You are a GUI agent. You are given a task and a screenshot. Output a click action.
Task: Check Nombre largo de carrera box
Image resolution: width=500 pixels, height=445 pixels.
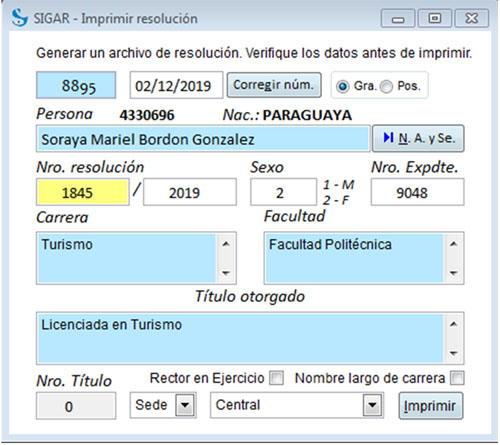pos(457,378)
